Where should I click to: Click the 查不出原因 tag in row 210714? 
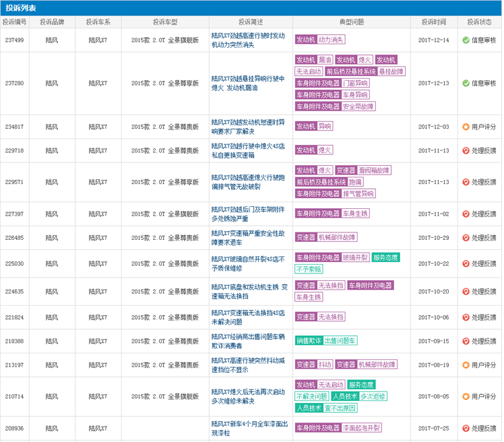tap(340, 408)
